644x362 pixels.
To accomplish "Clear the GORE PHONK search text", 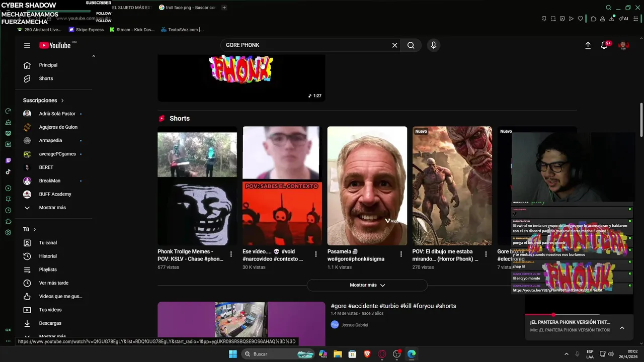I will (394, 45).
